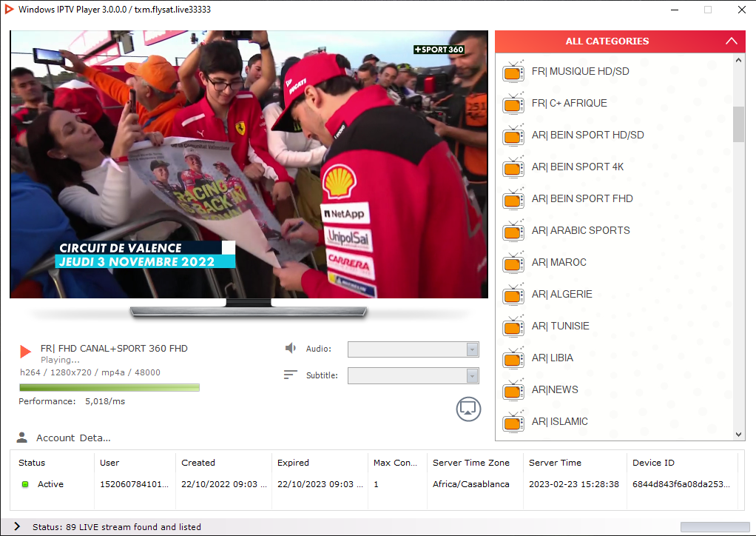Click the red play icon next to channel name
756x536 pixels.
pos(25,352)
